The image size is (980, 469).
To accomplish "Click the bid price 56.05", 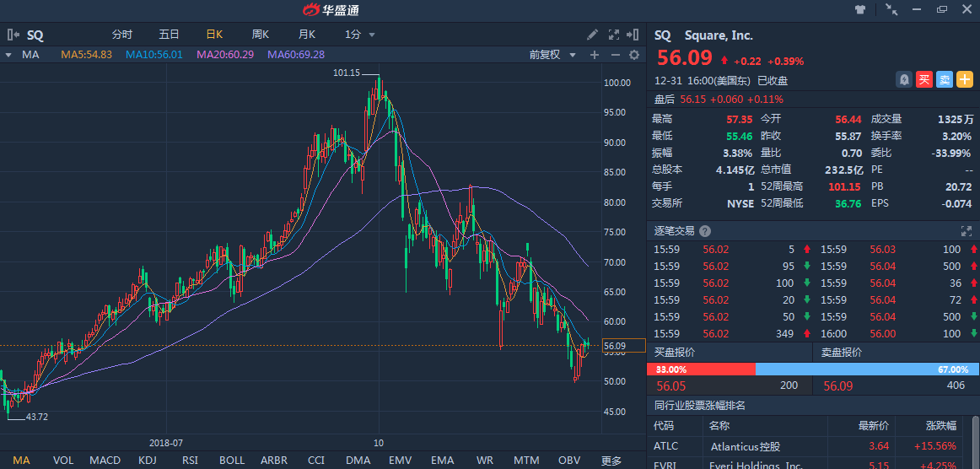I will point(671,385).
